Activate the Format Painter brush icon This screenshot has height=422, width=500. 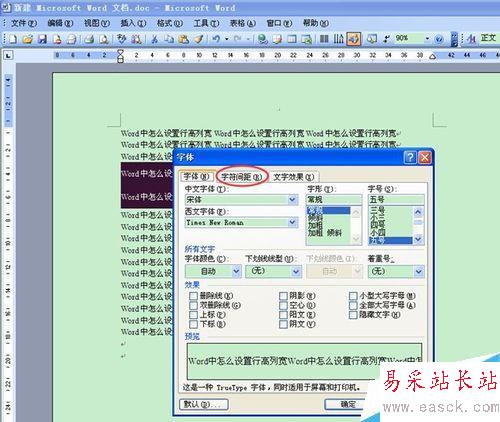[199, 39]
